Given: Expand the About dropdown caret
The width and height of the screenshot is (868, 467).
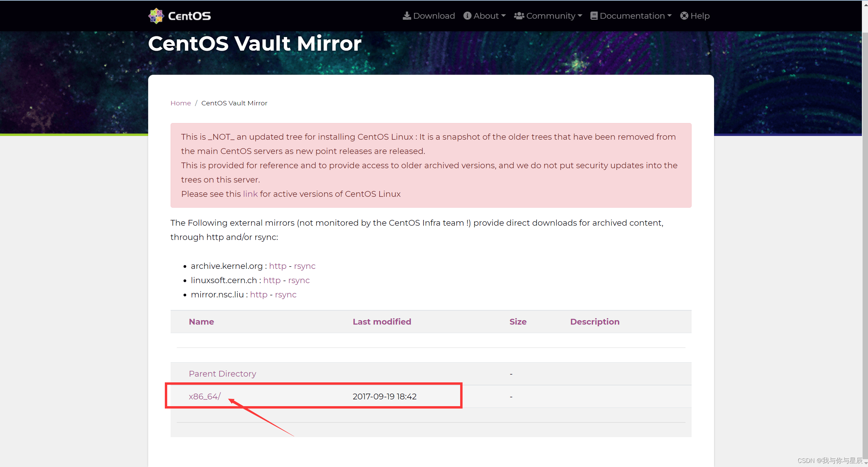Looking at the screenshot, I should tap(504, 16).
